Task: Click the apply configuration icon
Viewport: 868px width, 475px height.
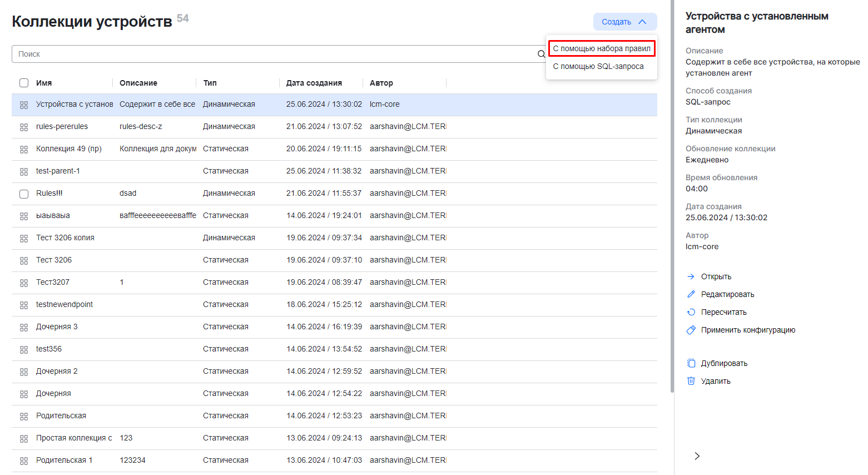Action: [x=691, y=330]
